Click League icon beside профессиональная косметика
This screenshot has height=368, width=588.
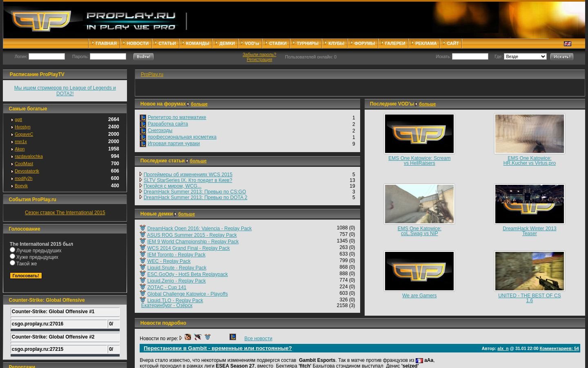point(143,137)
